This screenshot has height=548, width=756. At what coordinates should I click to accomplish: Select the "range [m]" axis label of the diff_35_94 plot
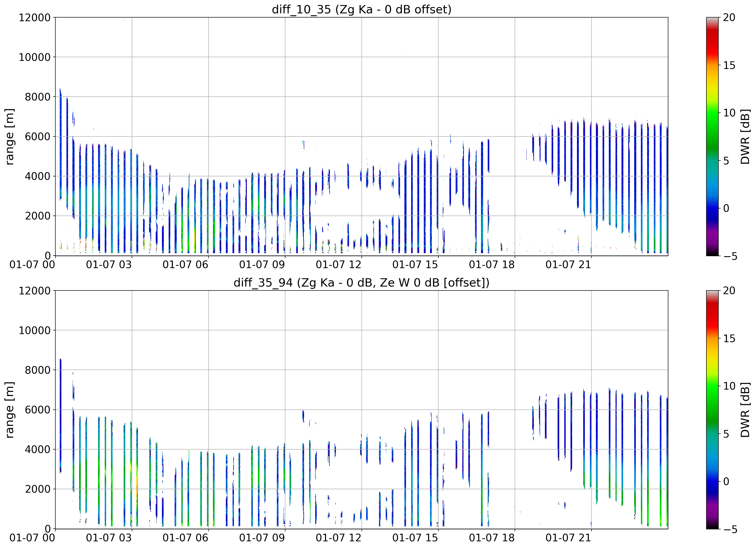pos(9,410)
